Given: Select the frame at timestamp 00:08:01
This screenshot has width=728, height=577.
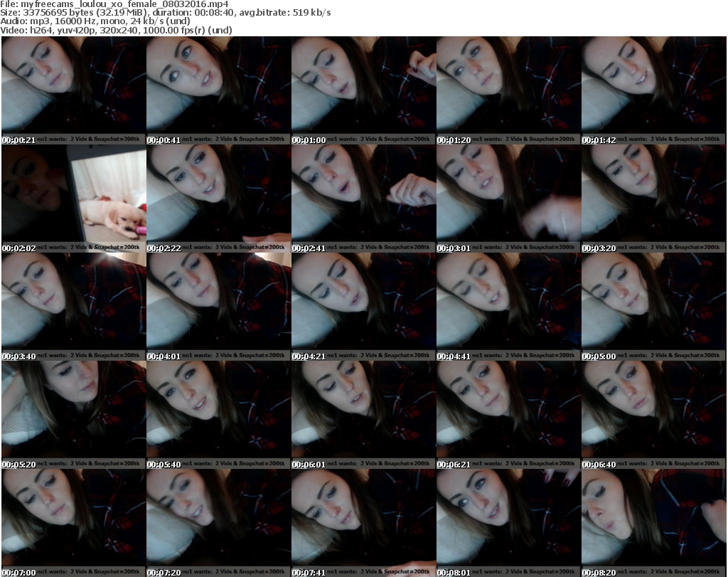Looking at the screenshot, I should (508, 523).
